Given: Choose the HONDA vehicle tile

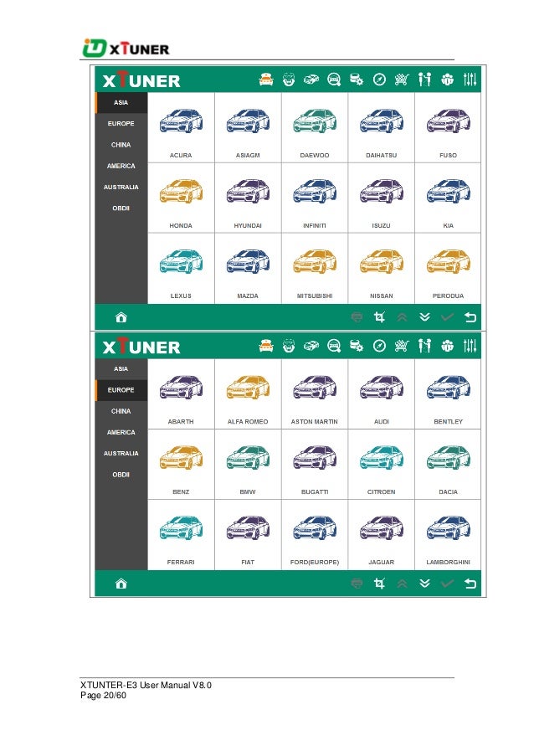Looking at the screenshot, I should (x=181, y=198).
